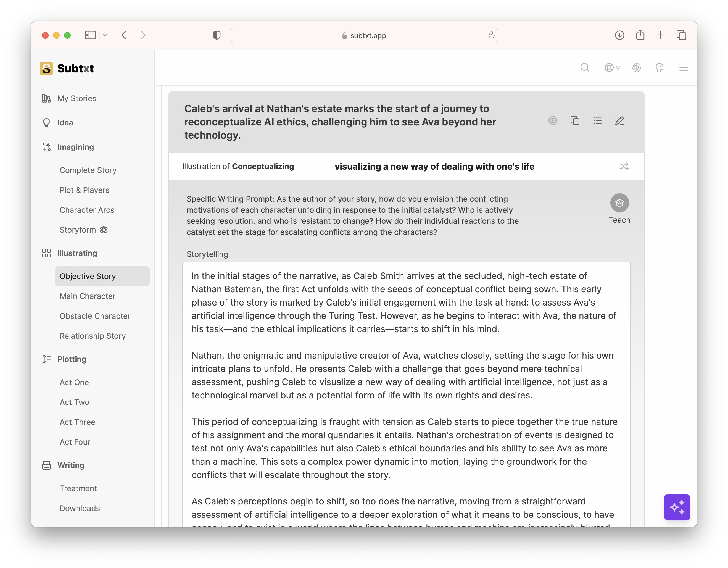
Task: Go to My Stories
Action: point(77,98)
